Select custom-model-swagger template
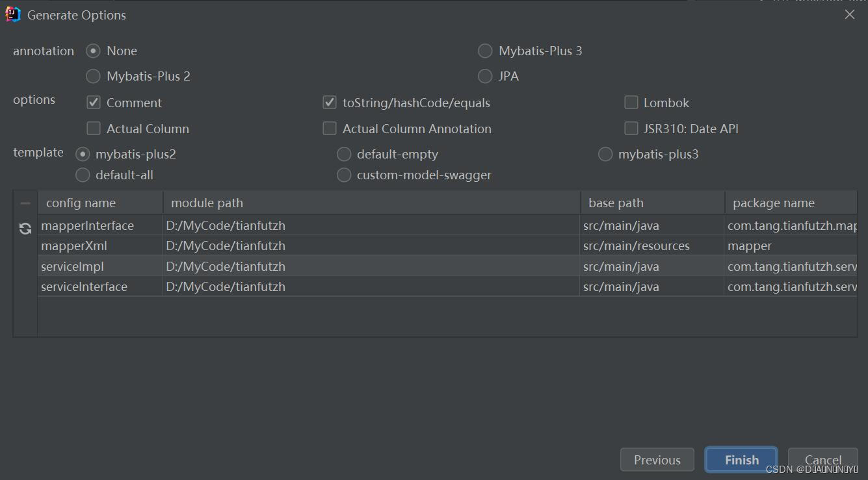868x480 pixels. click(344, 175)
